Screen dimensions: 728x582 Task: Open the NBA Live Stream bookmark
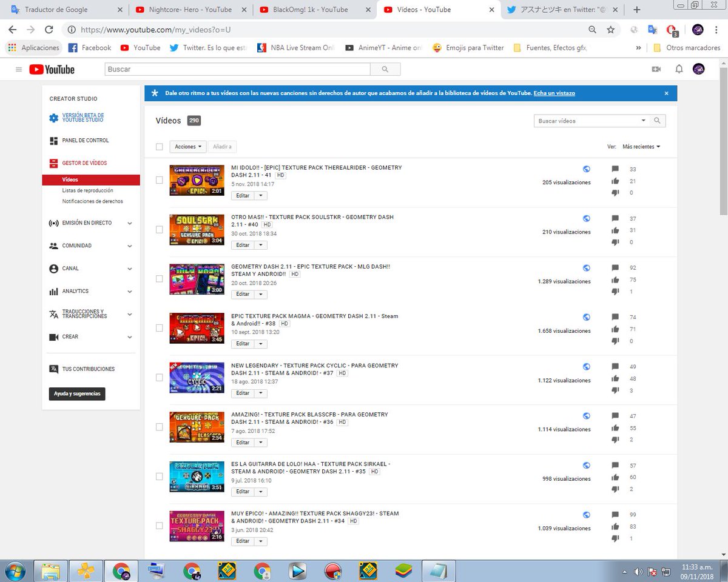tap(295, 48)
